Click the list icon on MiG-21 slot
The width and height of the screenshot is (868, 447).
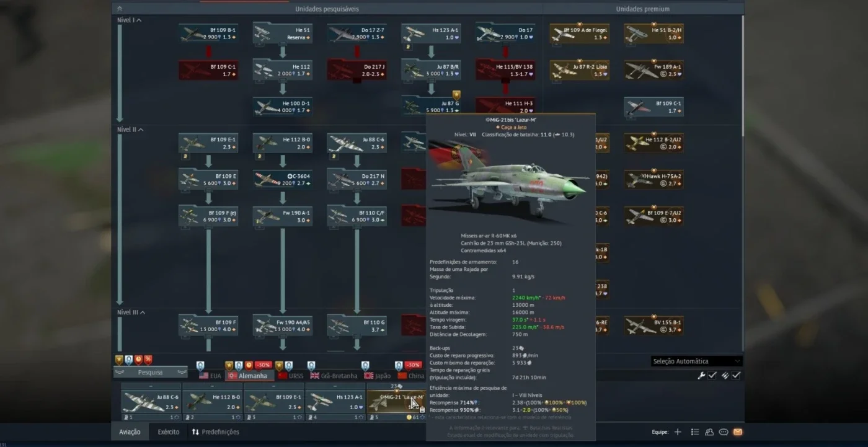[x=422, y=409]
